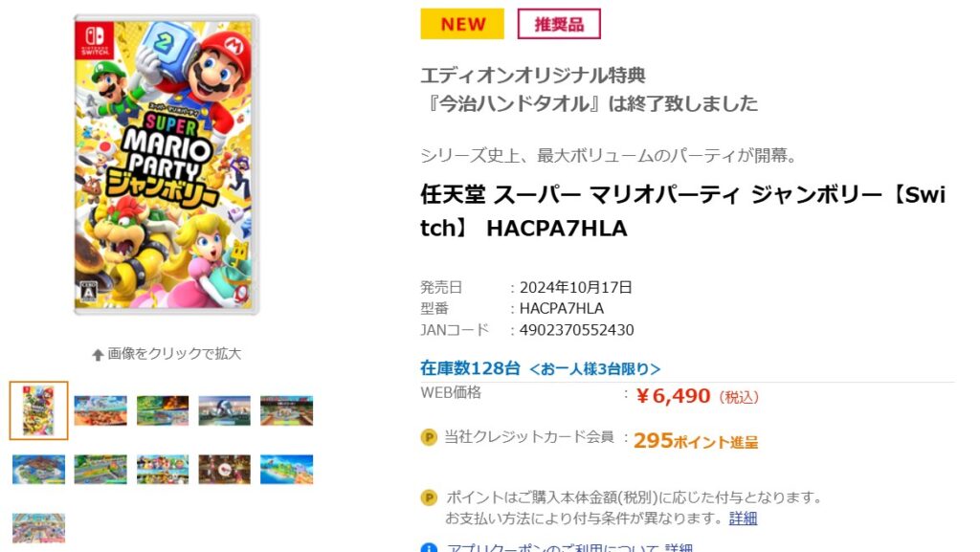Select the fifth thumbnail in the first row
Screen dimensions: 980x552
coord(287,410)
